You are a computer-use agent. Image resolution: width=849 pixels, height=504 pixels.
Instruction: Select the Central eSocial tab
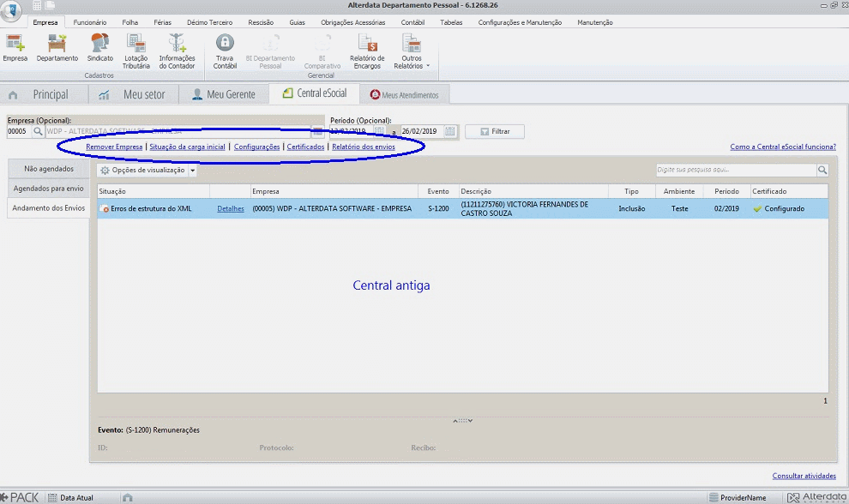click(315, 93)
